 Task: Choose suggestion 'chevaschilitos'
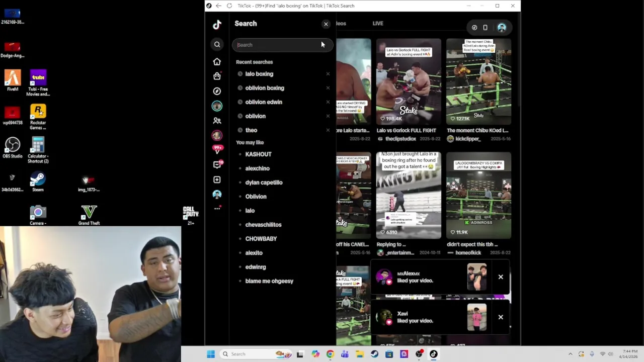pos(263,225)
